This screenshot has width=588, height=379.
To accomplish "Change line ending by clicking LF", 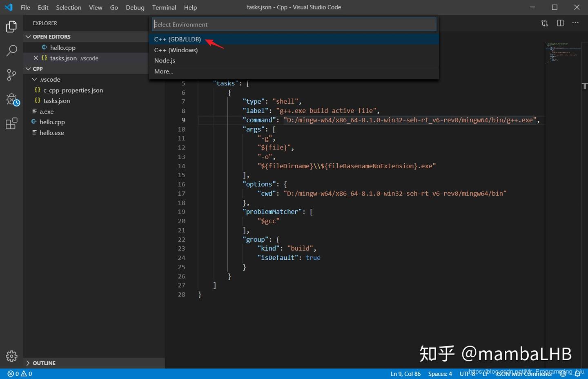I will (x=484, y=373).
